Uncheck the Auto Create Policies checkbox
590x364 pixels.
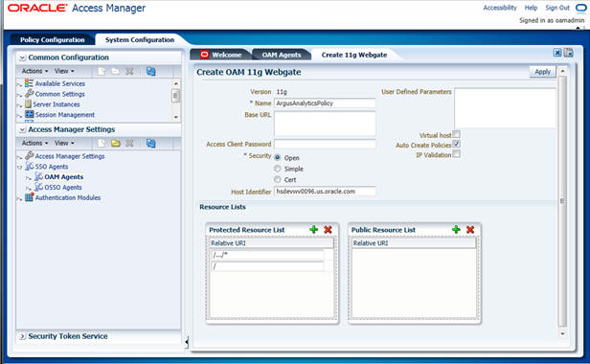[x=456, y=144]
